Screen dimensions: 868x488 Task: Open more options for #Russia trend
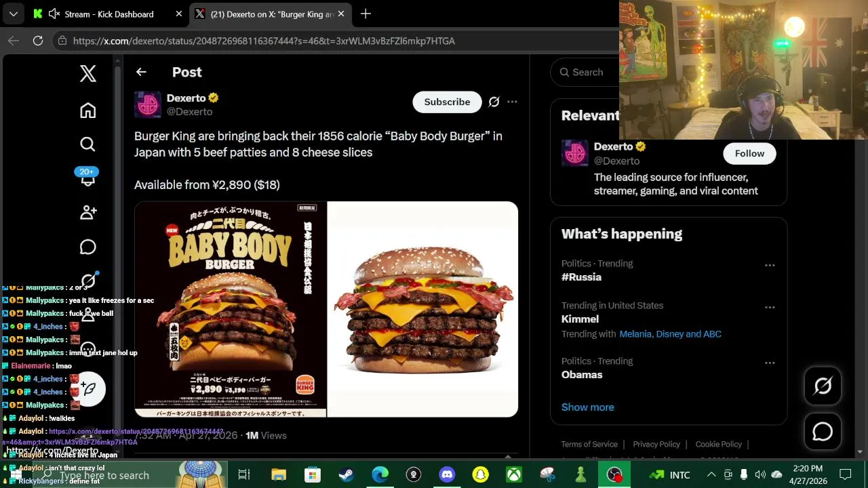pyautogui.click(x=770, y=265)
